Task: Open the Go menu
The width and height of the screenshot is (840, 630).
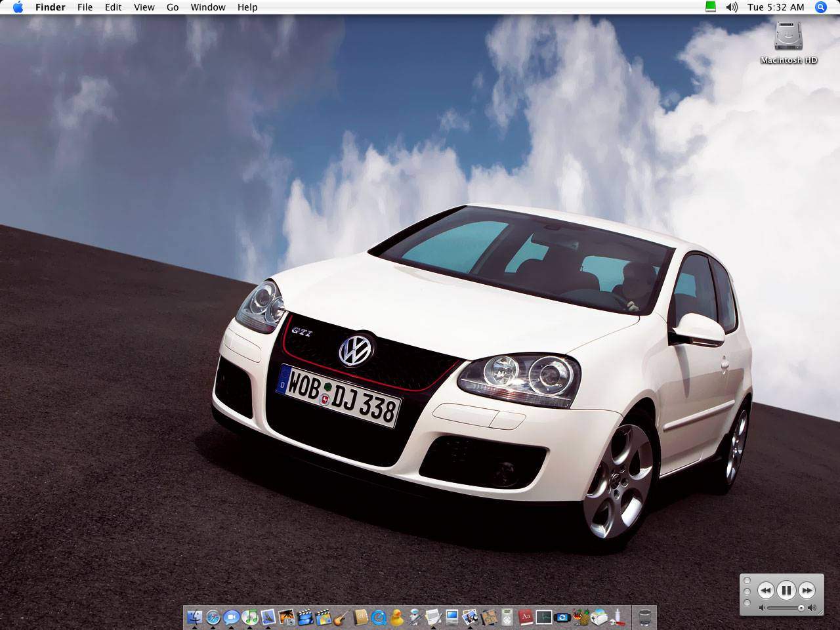Action: point(172,7)
